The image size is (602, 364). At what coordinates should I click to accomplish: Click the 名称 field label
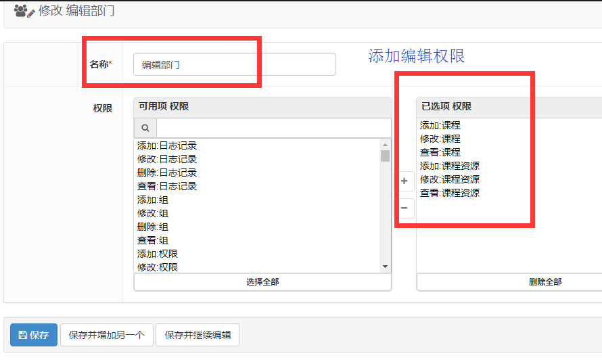[99, 64]
